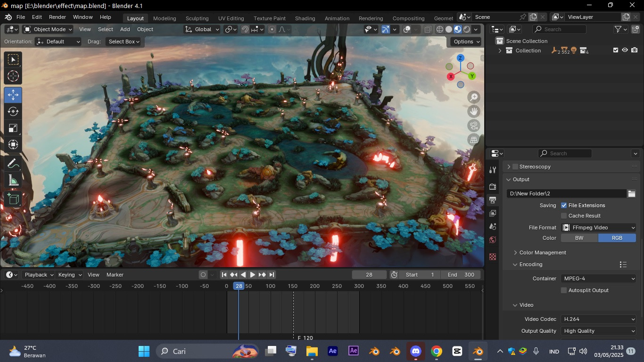Play the animation in reverse
The width and height of the screenshot is (644, 362).
coord(243,275)
